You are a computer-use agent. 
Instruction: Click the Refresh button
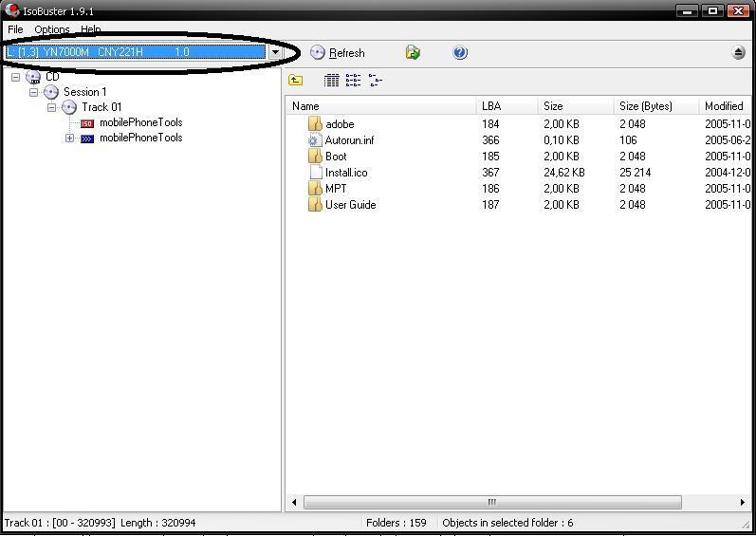[x=338, y=52]
